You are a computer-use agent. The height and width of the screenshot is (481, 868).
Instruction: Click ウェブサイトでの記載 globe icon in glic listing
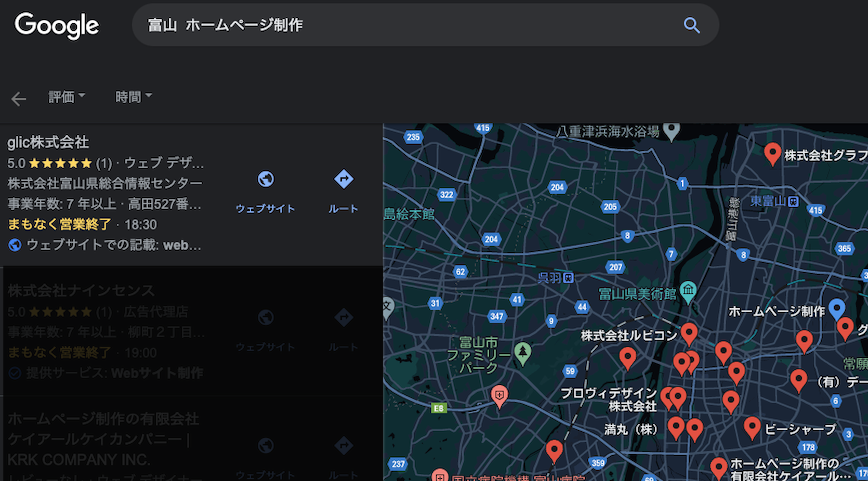tap(14, 245)
